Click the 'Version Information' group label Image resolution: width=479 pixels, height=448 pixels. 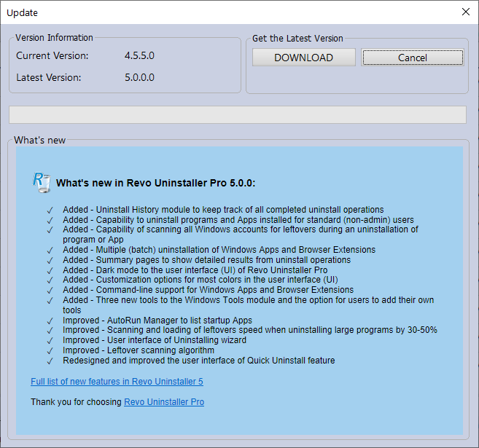54,38
